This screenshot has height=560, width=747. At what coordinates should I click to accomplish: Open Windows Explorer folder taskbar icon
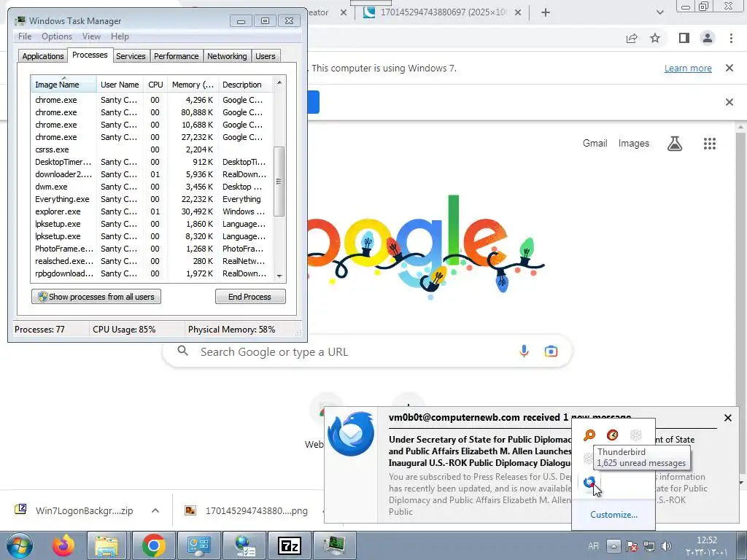(107, 545)
